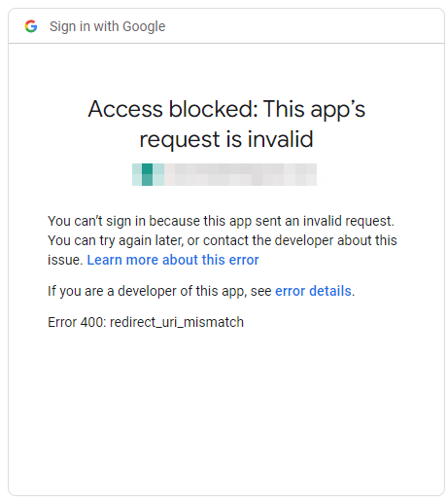The image size is (448, 502).
Task: Click the pixelated teal account avatar
Action: coord(148,174)
